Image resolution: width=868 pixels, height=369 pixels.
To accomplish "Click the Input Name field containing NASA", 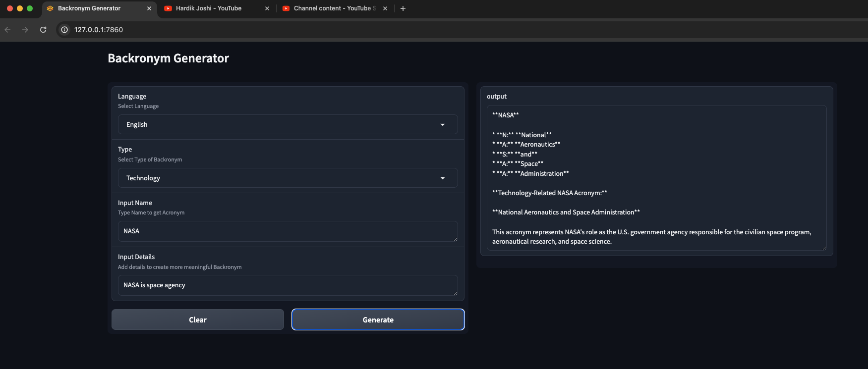I will 288,231.
